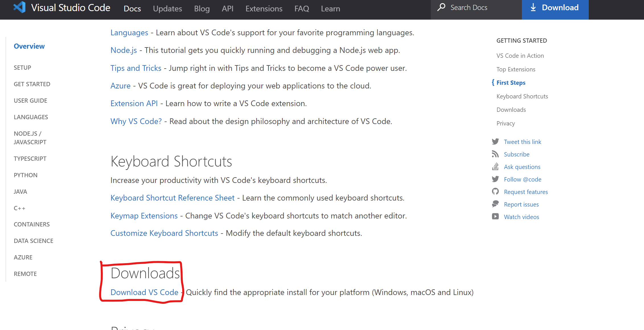This screenshot has height=330, width=644.
Task: Open the Keymap Extensions link
Action: [144, 216]
